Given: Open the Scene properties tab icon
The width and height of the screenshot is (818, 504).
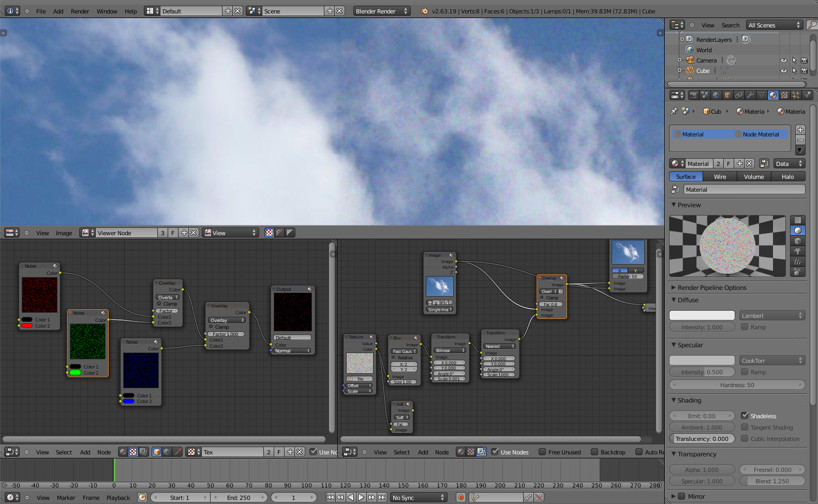Looking at the screenshot, I should pyautogui.click(x=705, y=95).
